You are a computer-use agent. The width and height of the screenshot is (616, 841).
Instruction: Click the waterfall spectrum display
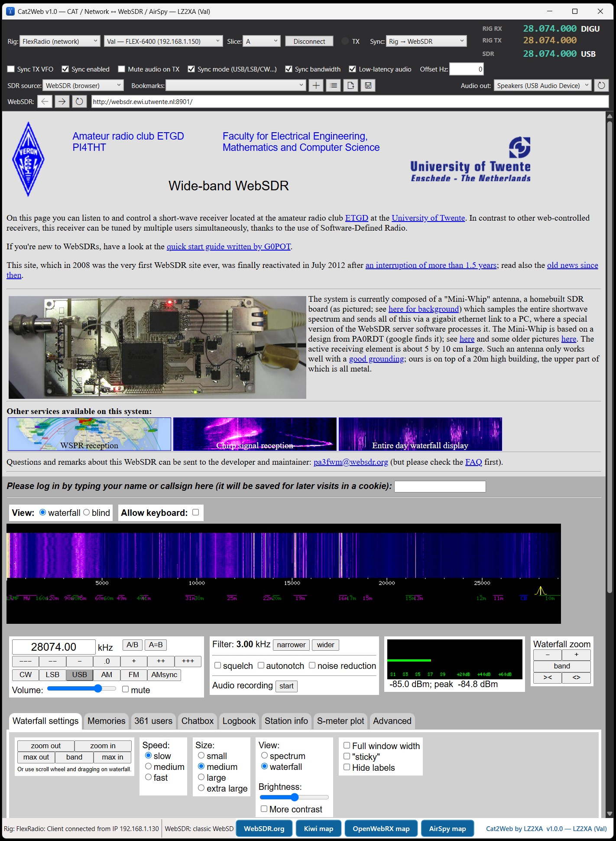tap(284, 574)
